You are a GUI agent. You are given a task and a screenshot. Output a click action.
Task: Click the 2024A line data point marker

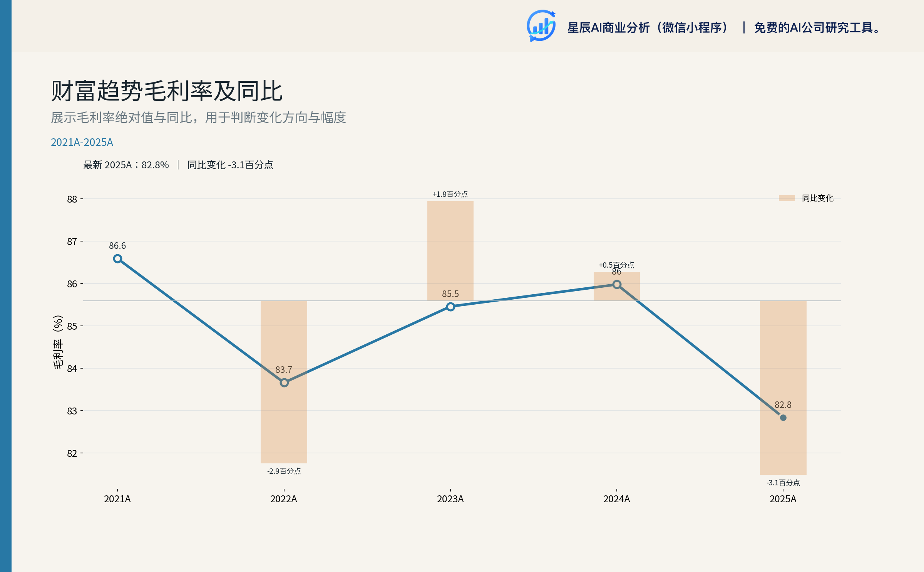point(617,284)
